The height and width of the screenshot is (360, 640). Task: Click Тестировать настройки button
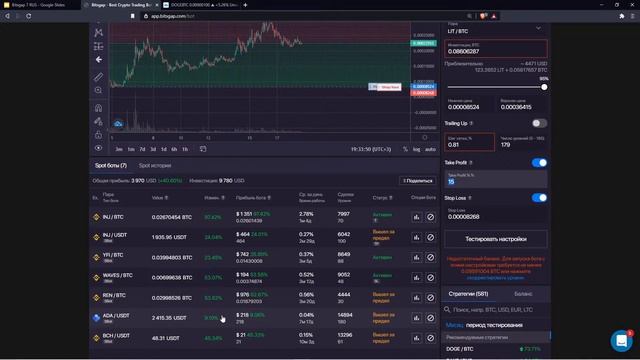[496, 239]
